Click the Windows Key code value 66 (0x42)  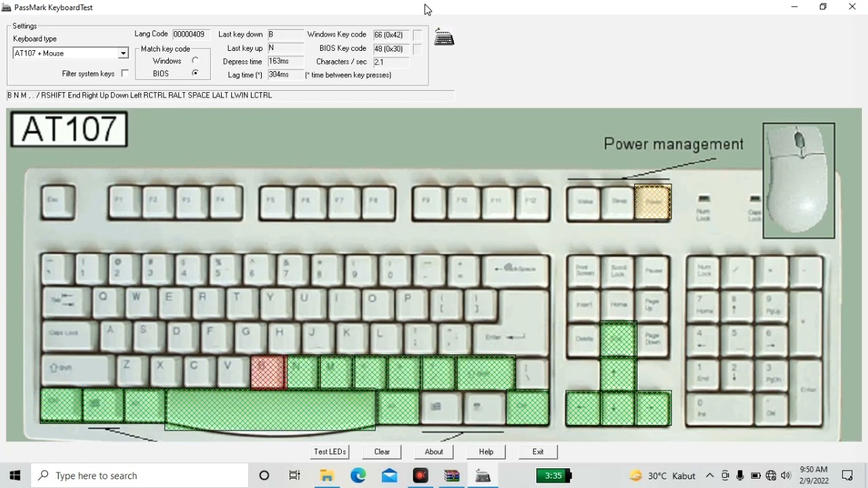pos(391,35)
